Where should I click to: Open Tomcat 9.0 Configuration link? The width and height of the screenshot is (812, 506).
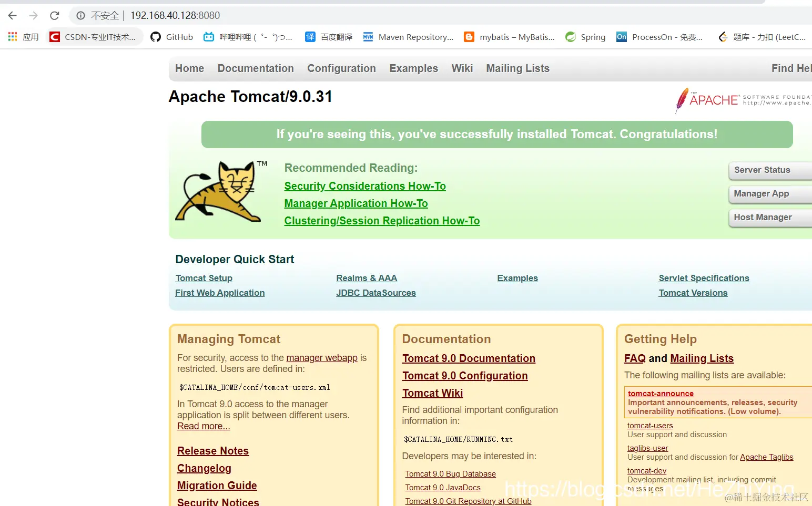pos(465,376)
